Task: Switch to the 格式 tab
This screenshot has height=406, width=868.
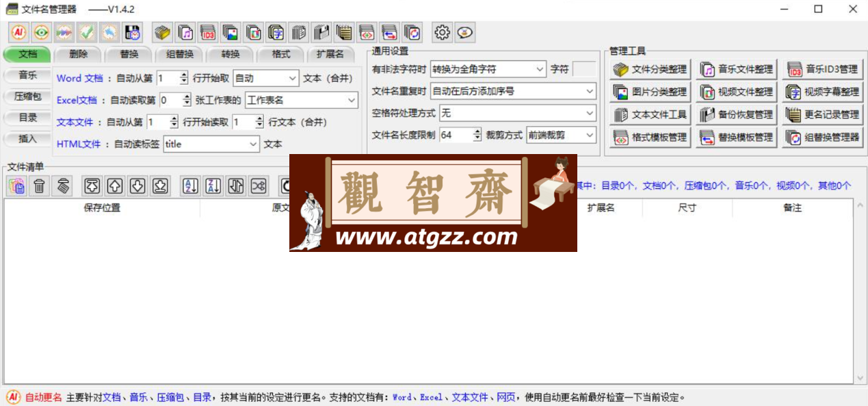Action: 281,54
